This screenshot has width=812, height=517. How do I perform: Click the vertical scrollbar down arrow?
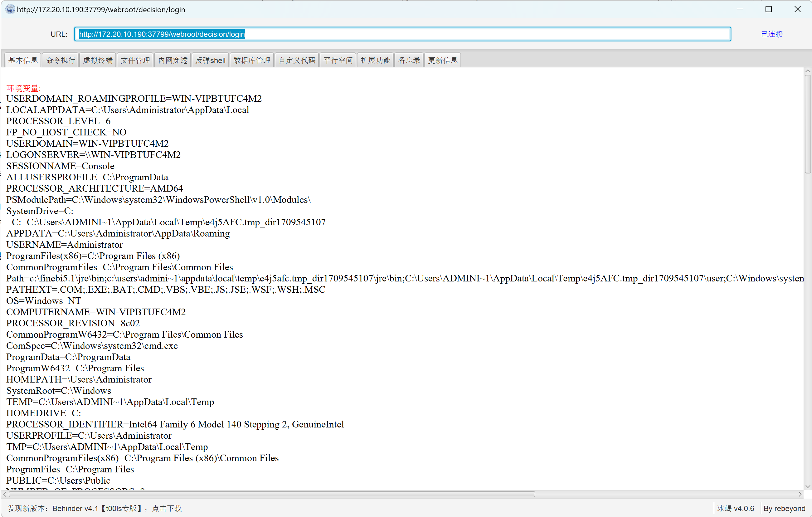(808, 487)
